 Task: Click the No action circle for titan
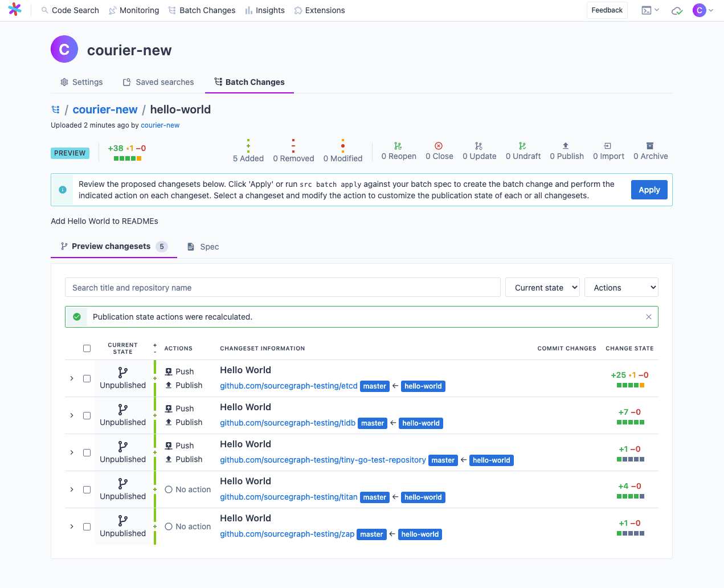click(x=169, y=489)
